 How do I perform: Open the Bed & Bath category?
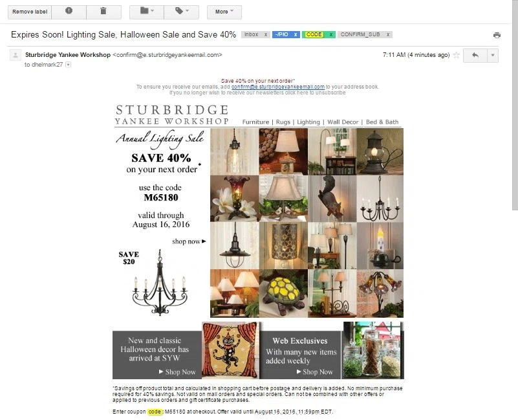click(x=382, y=122)
